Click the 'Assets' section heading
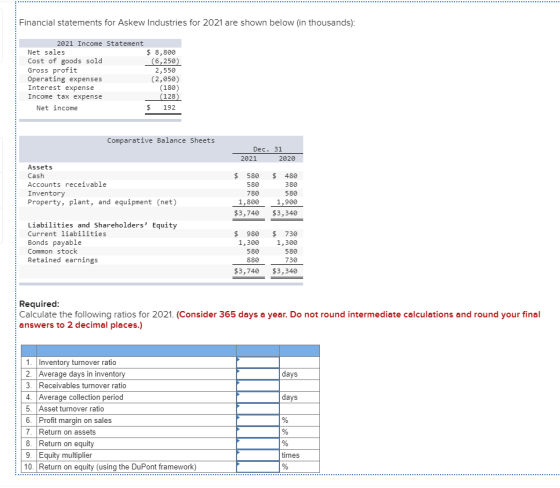Image resolution: width=560 pixels, height=488 pixels. 40,167
